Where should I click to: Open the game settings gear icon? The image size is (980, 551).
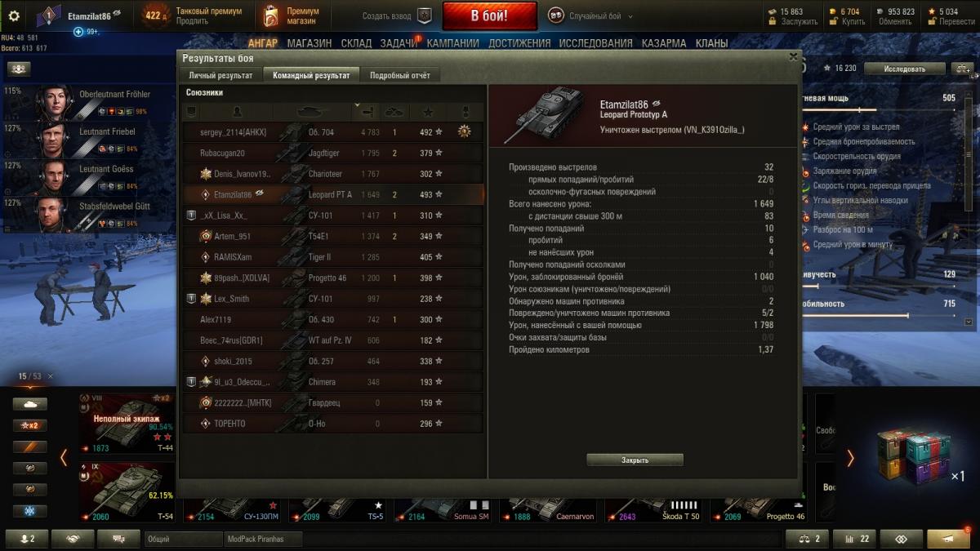(14, 16)
